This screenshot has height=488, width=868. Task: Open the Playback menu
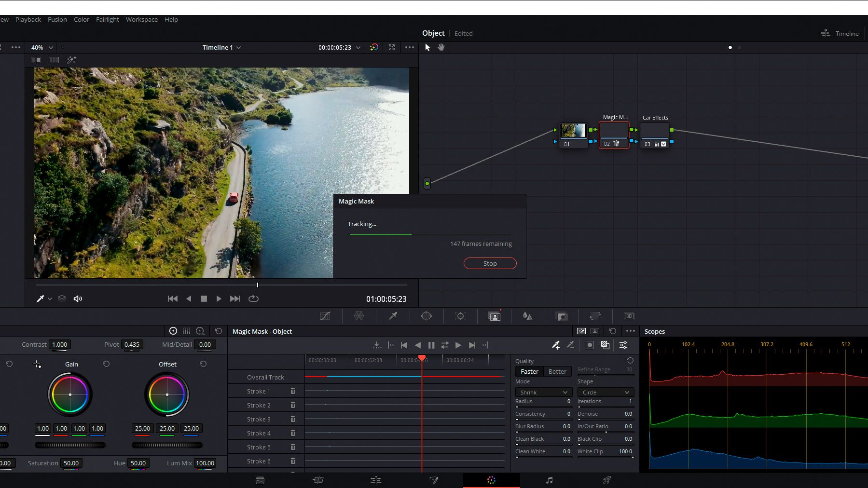(x=28, y=19)
